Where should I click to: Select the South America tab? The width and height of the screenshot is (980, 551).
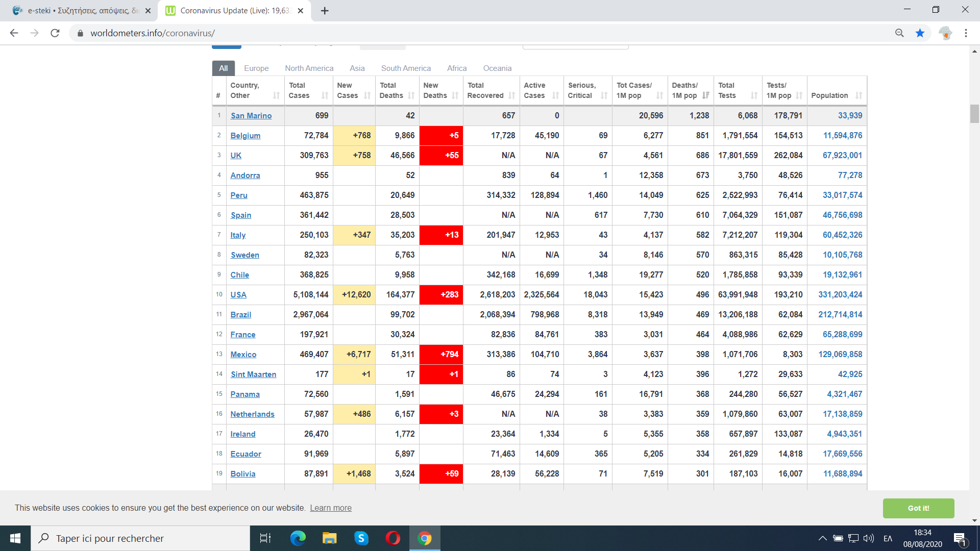[x=406, y=68]
